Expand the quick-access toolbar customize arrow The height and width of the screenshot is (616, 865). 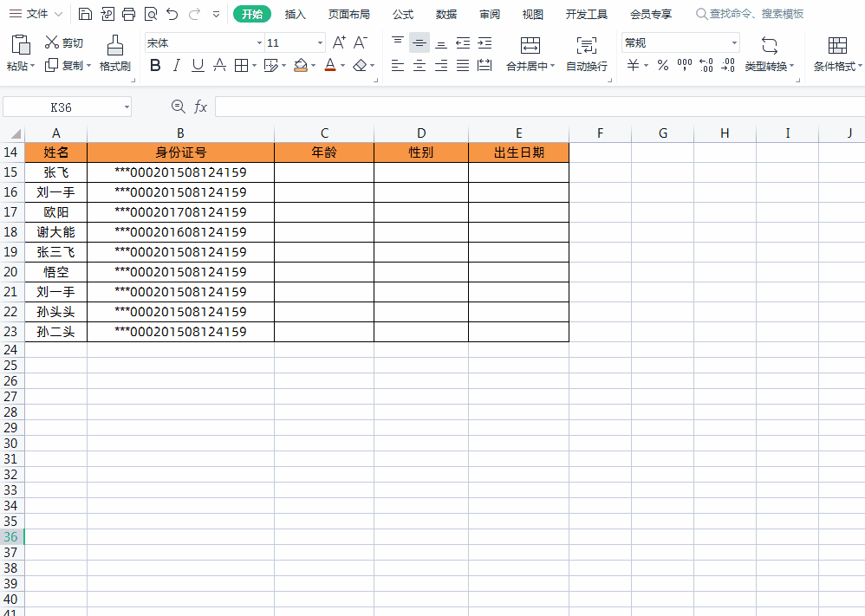[x=217, y=14]
